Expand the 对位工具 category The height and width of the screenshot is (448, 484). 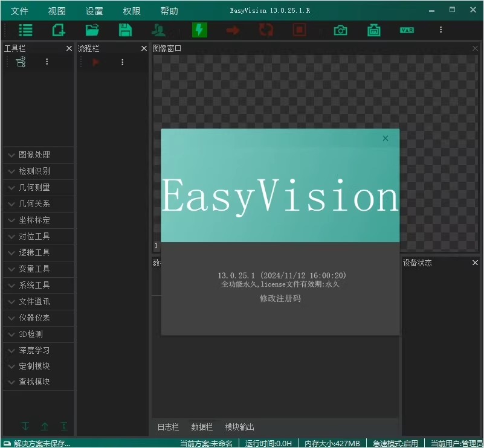[x=38, y=237]
